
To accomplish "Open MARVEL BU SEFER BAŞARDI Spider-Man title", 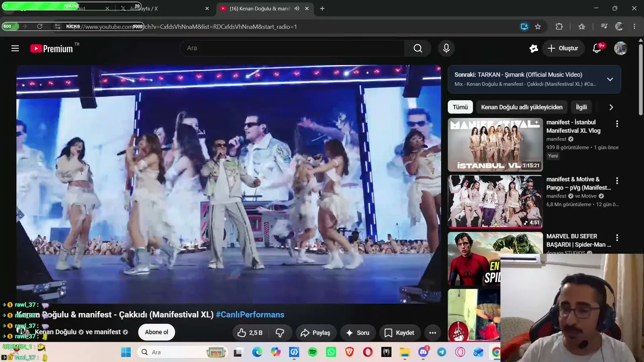I will [579, 240].
